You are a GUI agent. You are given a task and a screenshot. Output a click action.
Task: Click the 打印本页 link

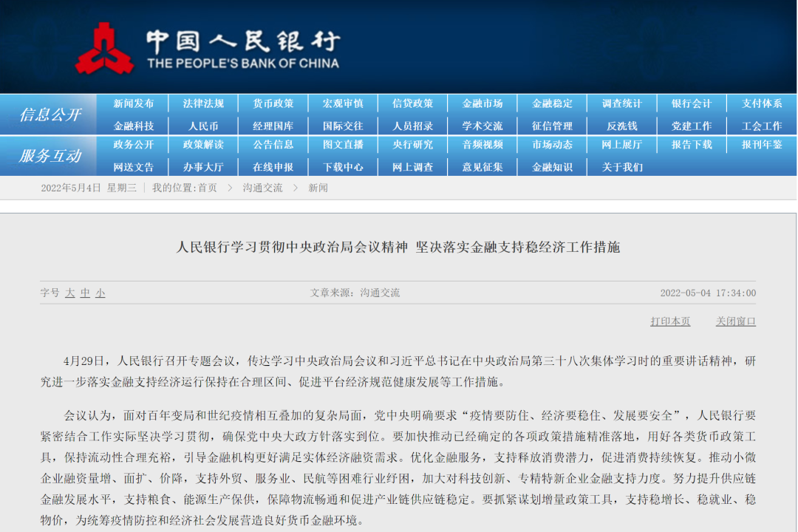pos(670,321)
